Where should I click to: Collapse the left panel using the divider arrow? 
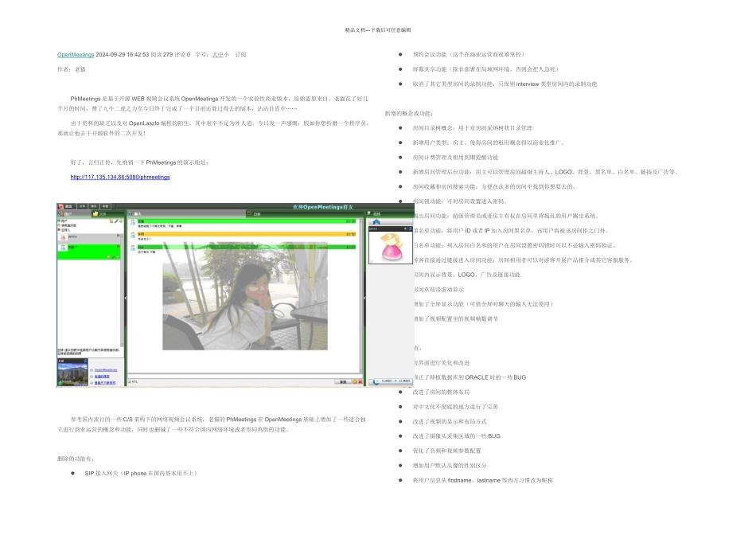click(x=126, y=298)
